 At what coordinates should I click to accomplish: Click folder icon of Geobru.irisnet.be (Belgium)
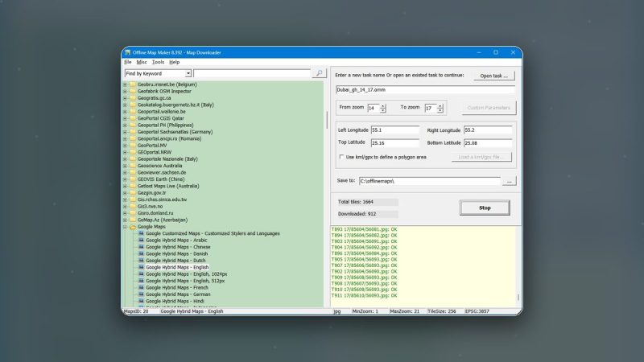click(133, 84)
